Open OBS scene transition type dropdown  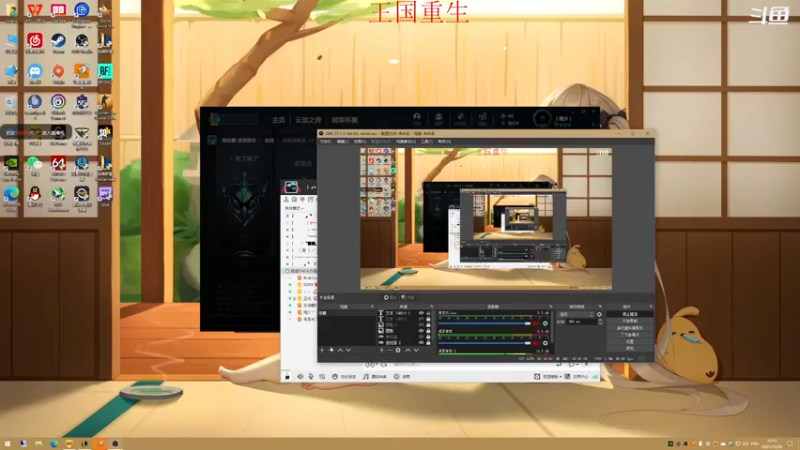(x=576, y=314)
